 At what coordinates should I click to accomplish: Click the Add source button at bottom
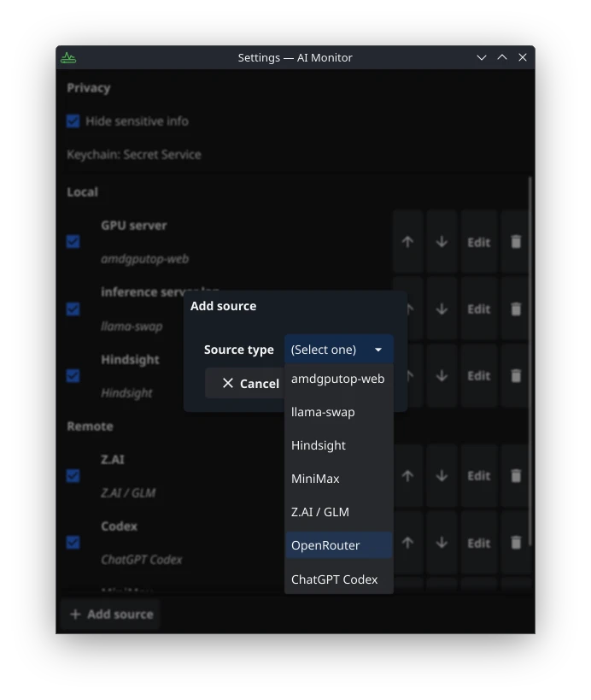pos(112,615)
